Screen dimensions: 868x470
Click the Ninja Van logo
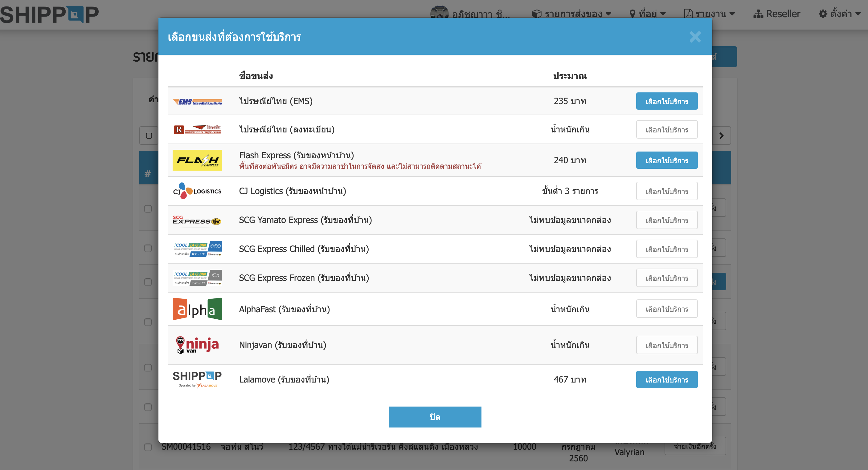coord(197,345)
